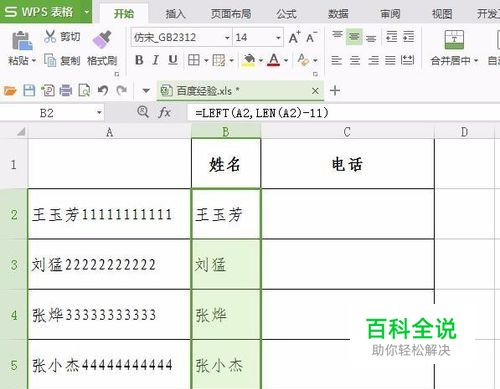The image size is (500, 389).
Task: Switch to the 审阅 tab
Action: [390, 14]
